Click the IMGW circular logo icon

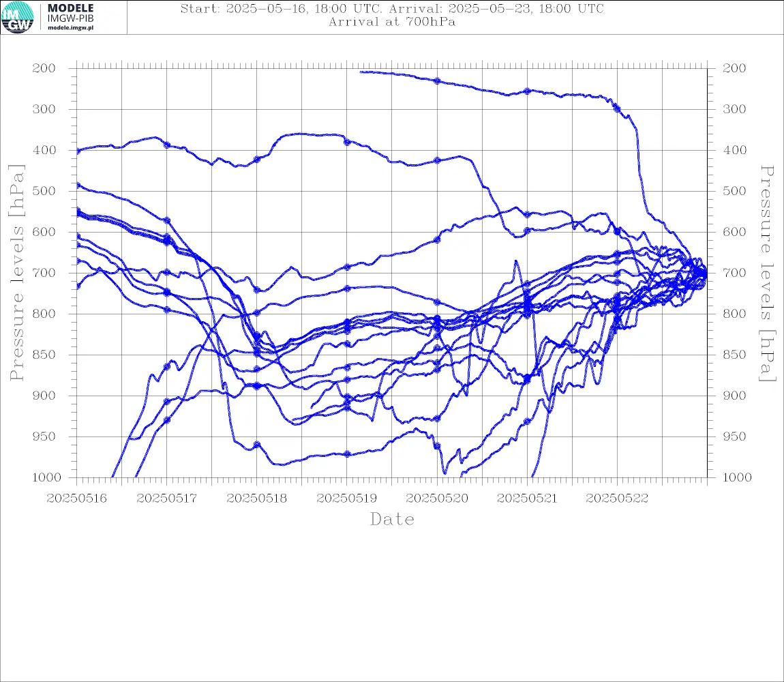click(x=18, y=18)
